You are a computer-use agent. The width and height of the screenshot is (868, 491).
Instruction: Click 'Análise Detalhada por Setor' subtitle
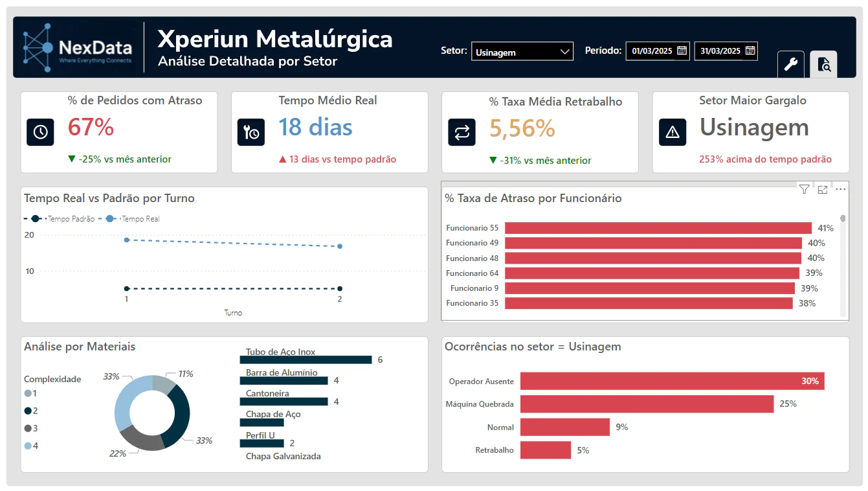[248, 62]
